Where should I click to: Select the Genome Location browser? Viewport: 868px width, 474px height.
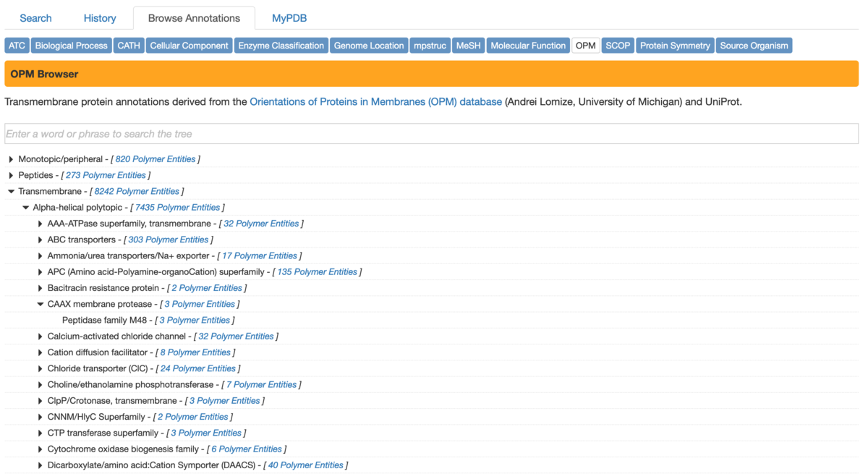click(x=369, y=45)
